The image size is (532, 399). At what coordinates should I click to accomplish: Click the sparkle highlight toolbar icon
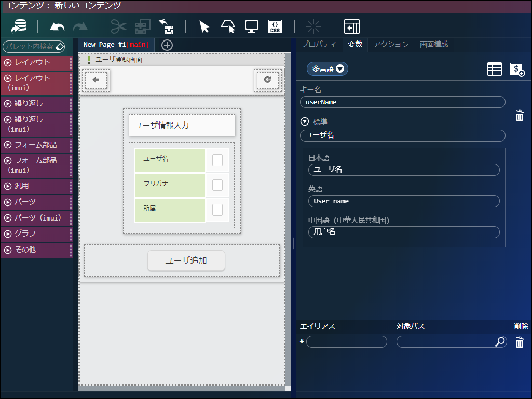313,26
